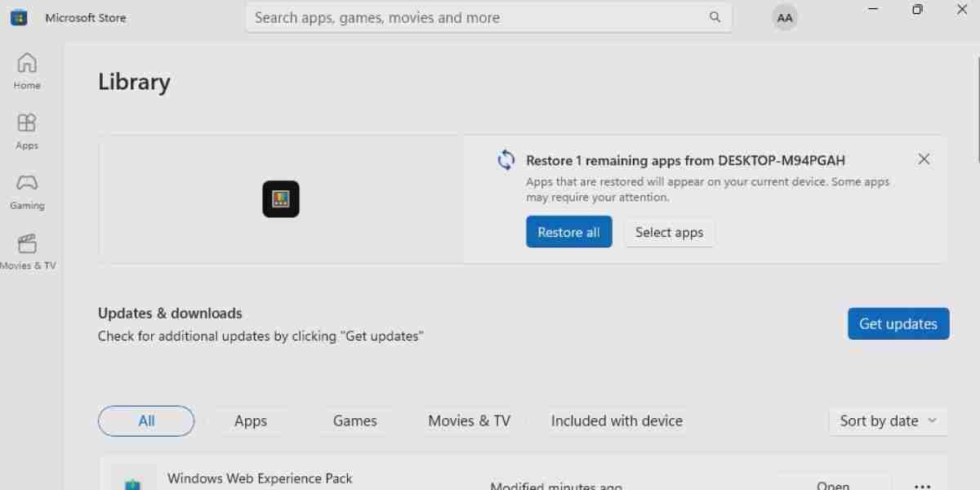980x490 pixels.
Task: Open Select apps to choose restores
Action: 669,232
